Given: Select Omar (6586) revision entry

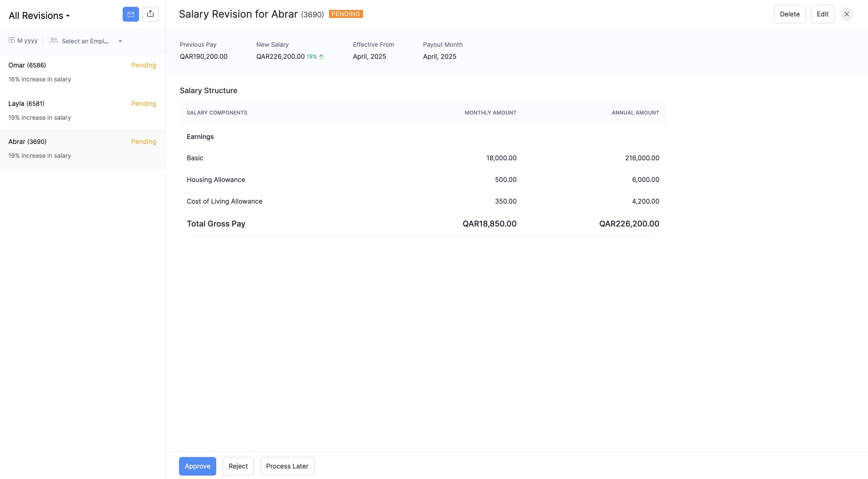Looking at the screenshot, I should click(x=82, y=72).
